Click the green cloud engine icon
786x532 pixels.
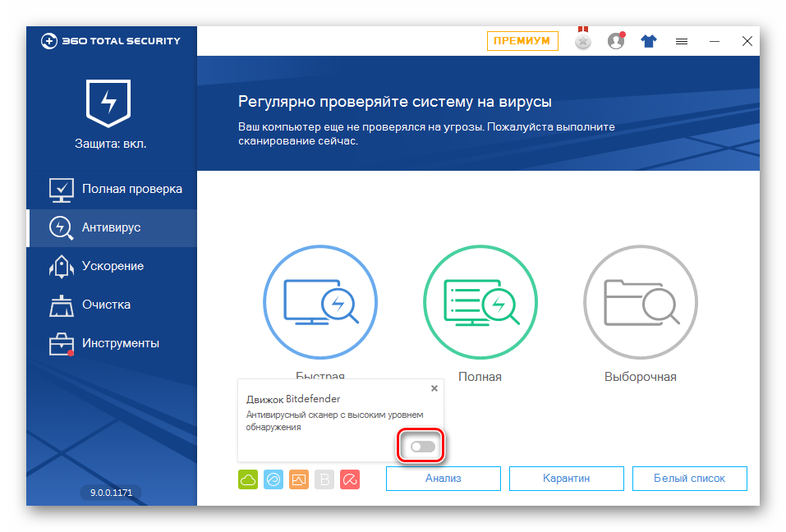(x=248, y=479)
